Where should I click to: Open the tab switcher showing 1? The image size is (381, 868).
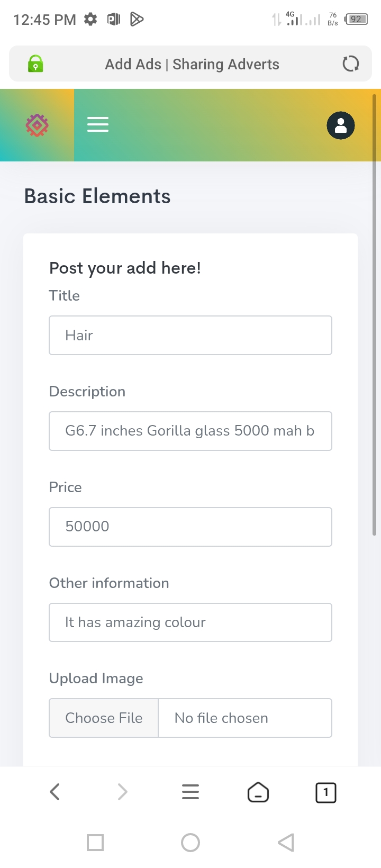point(326,792)
